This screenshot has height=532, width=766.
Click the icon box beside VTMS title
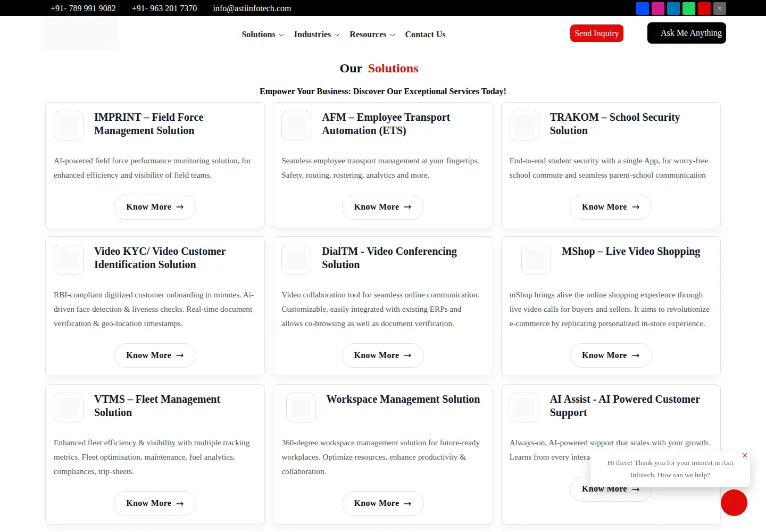69,408
